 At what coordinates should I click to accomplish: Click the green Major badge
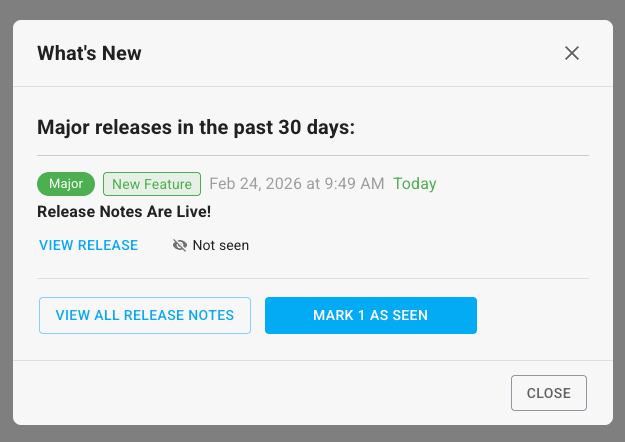tap(66, 184)
